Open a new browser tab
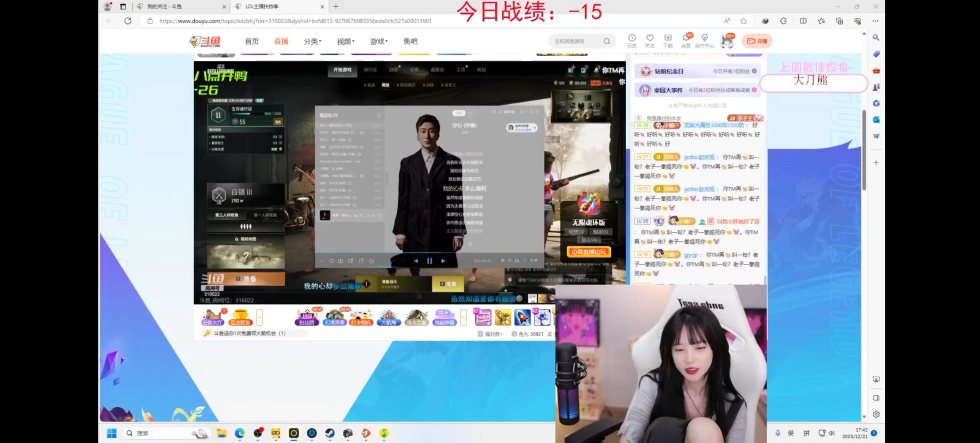Screen dimensions: 980x443 pyautogui.click(x=336, y=7)
